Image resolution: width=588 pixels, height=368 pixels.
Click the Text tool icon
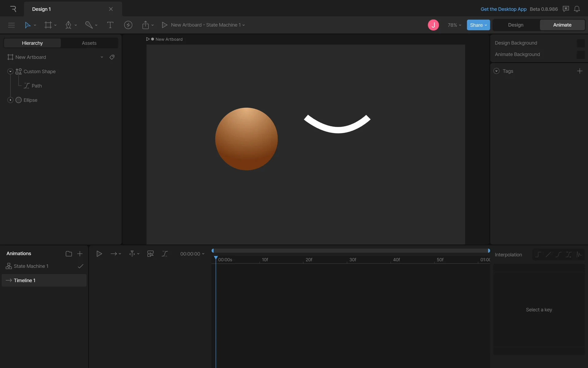(x=110, y=25)
